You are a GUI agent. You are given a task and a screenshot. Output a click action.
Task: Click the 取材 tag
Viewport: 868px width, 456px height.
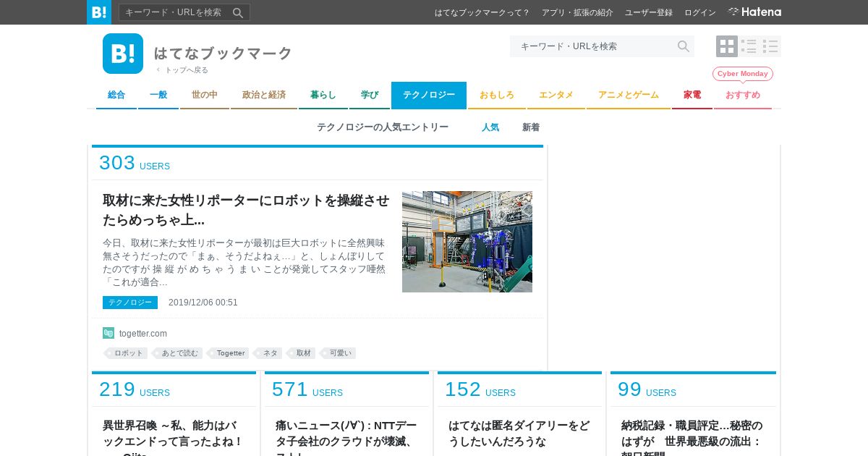pyautogui.click(x=302, y=353)
